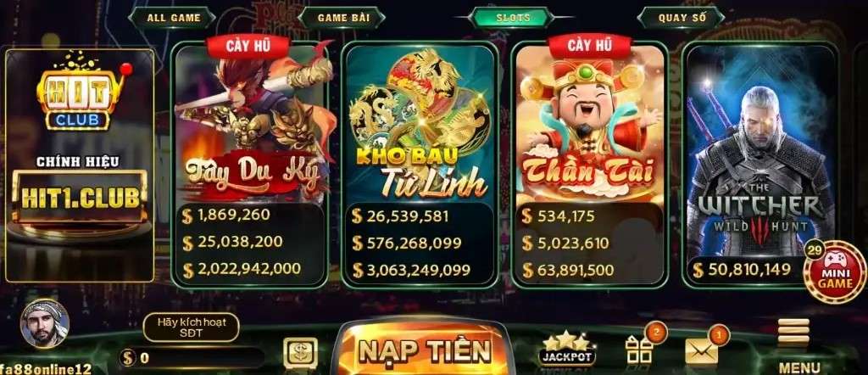Select the Slots tab
This screenshot has width=868, height=375.
click(513, 18)
